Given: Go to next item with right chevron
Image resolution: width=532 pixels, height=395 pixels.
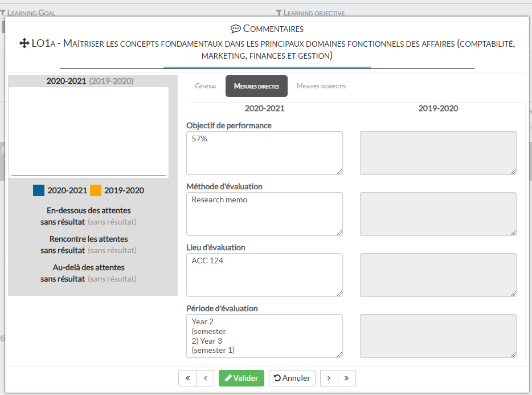Looking at the screenshot, I should (x=329, y=378).
